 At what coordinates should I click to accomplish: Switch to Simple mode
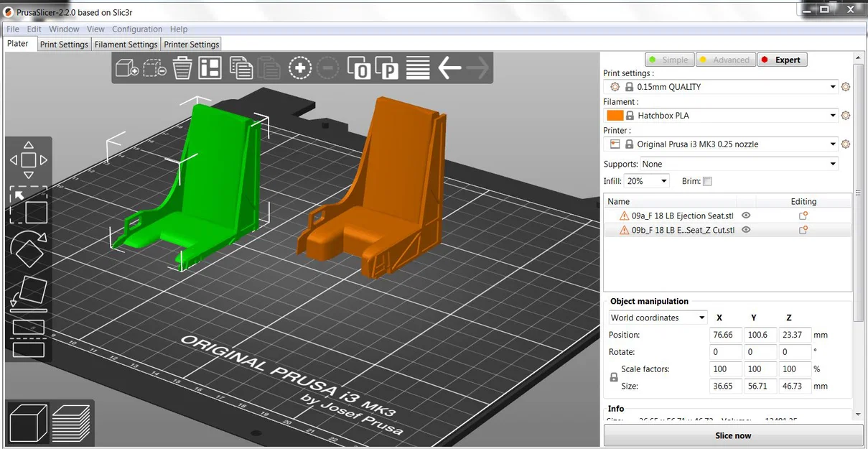669,60
